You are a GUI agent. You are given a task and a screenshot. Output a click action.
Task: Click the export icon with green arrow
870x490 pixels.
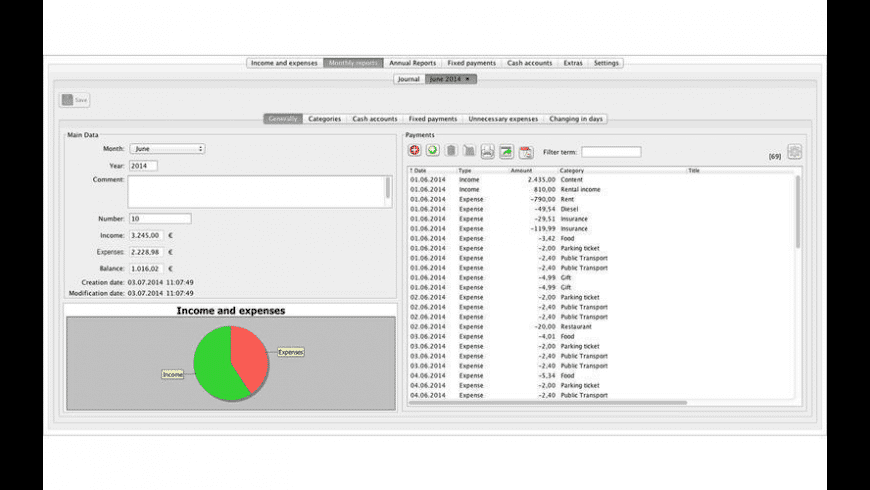[507, 151]
